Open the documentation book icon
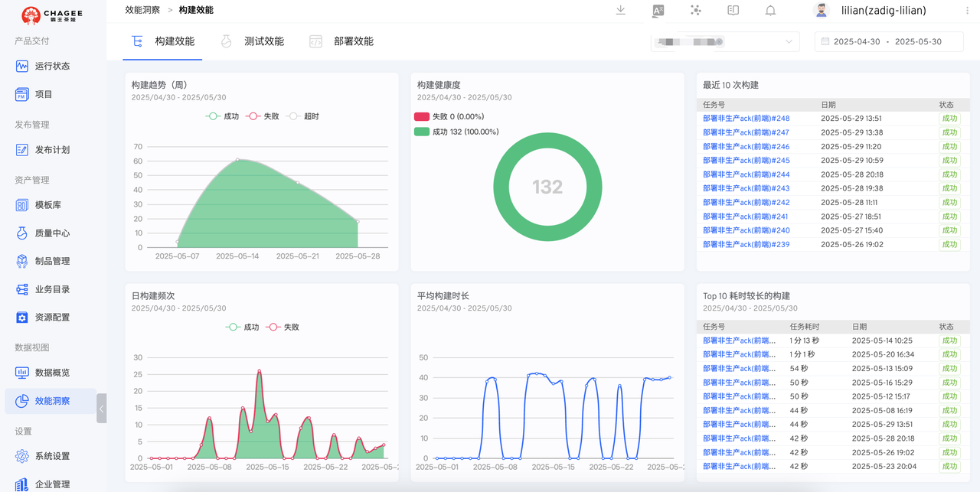 pyautogui.click(x=733, y=10)
